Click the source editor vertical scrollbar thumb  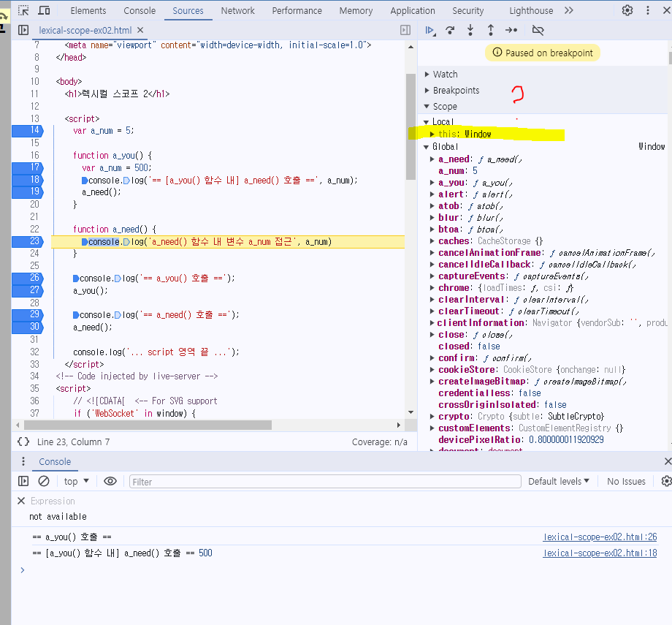coord(411,127)
